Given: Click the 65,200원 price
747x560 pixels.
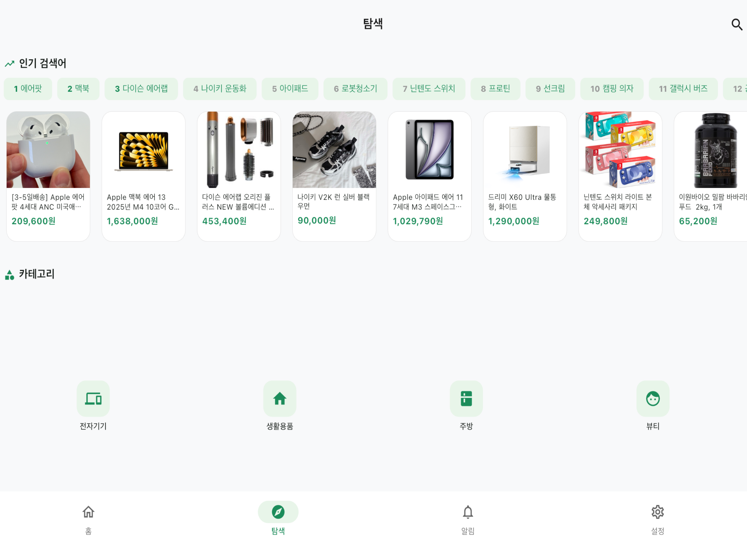Looking at the screenshot, I should tap(698, 221).
